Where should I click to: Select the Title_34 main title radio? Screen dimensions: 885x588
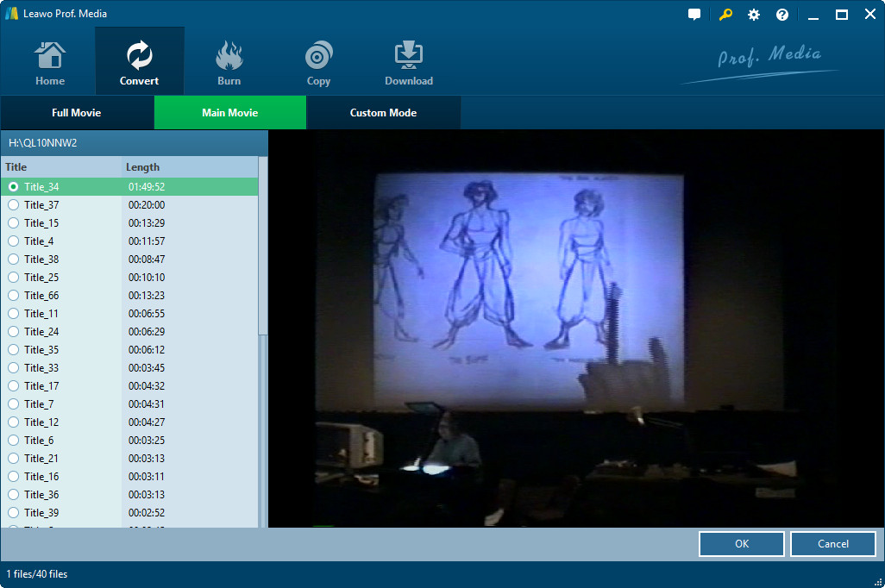point(13,187)
